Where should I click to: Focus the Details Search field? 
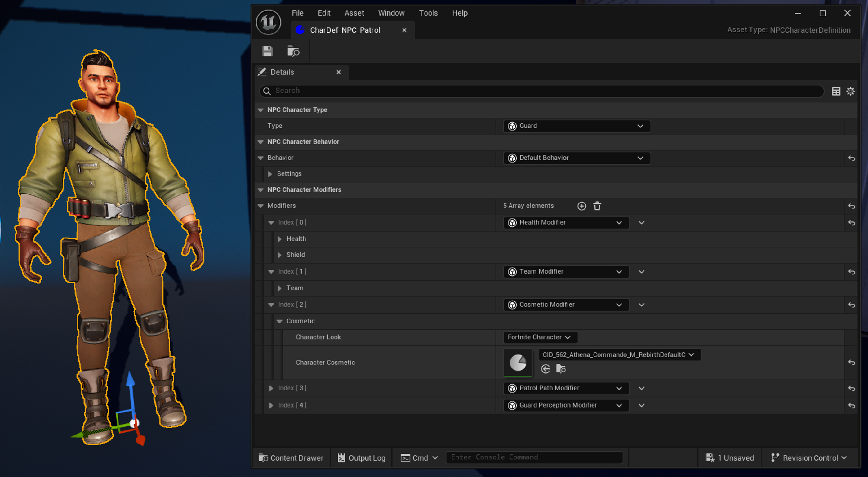pos(541,91)
